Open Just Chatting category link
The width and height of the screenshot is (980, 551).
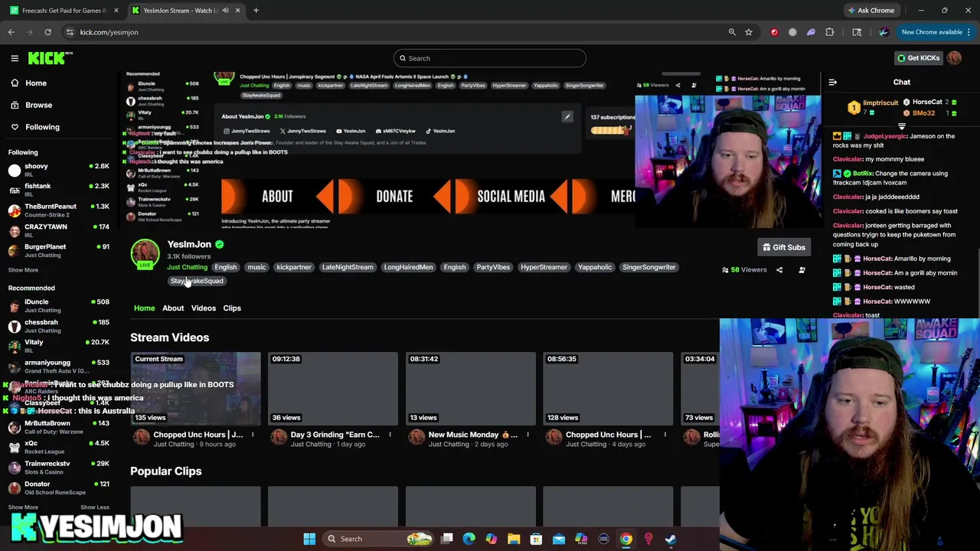188,267
